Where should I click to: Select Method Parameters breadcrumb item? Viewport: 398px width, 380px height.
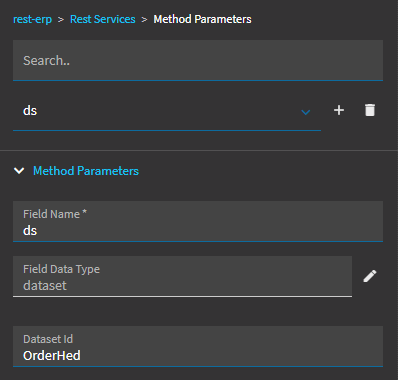(202, 19)
